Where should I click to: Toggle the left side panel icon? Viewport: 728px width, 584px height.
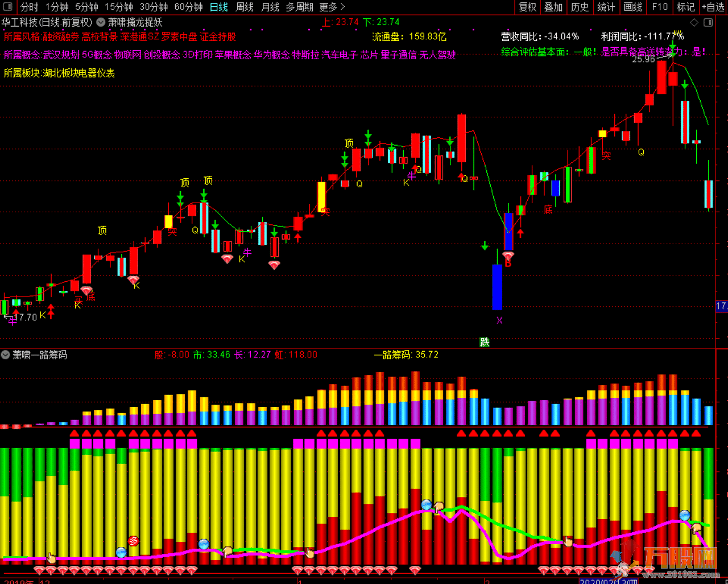point(9,7)
